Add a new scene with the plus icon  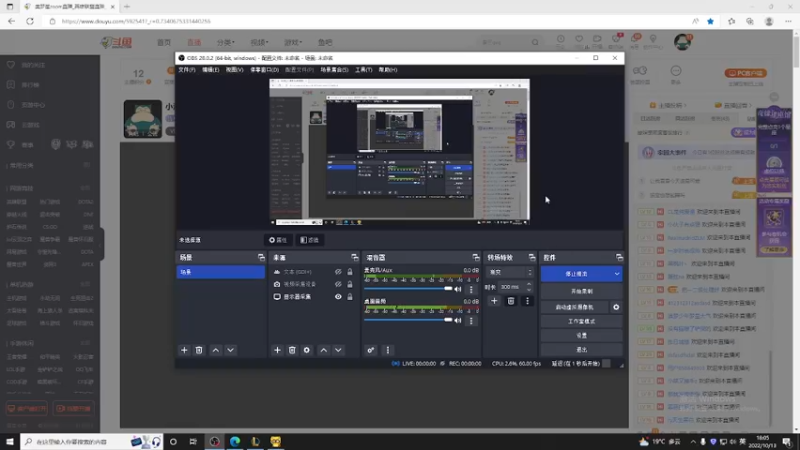(x=184, y=350)
